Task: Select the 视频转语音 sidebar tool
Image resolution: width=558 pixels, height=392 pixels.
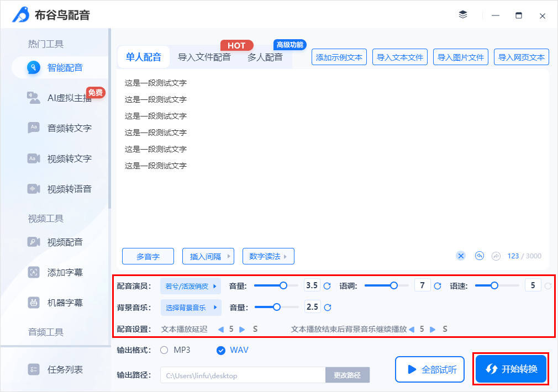Action: (60, 188)
